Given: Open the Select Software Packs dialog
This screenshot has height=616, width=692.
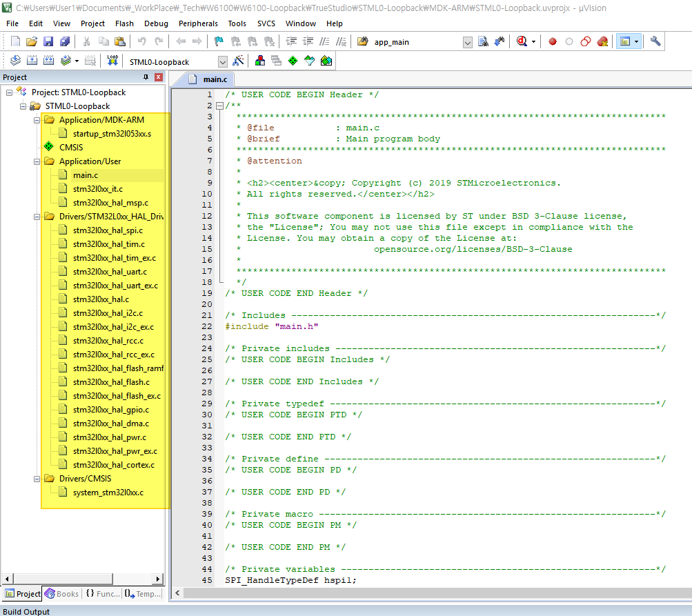Looking at the screenshot, I should 309,61.
